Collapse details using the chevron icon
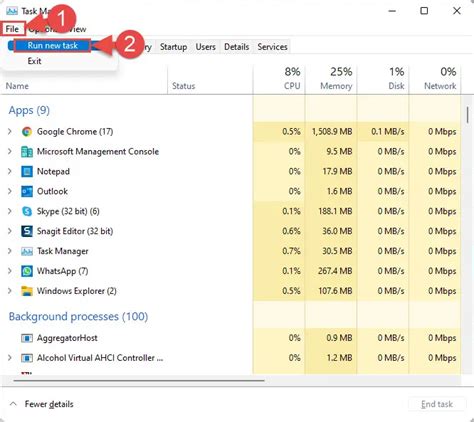474x422 pixels. pyautogui.click(x=13, y=404)
